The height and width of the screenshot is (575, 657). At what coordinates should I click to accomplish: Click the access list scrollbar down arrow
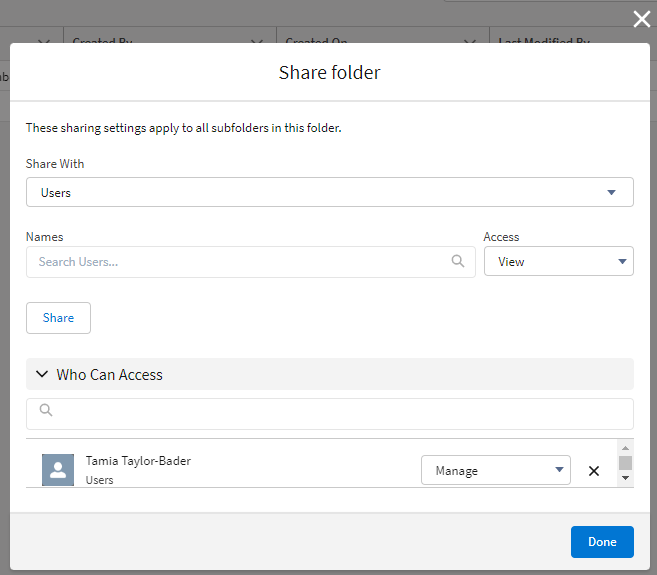pos(625,478)
